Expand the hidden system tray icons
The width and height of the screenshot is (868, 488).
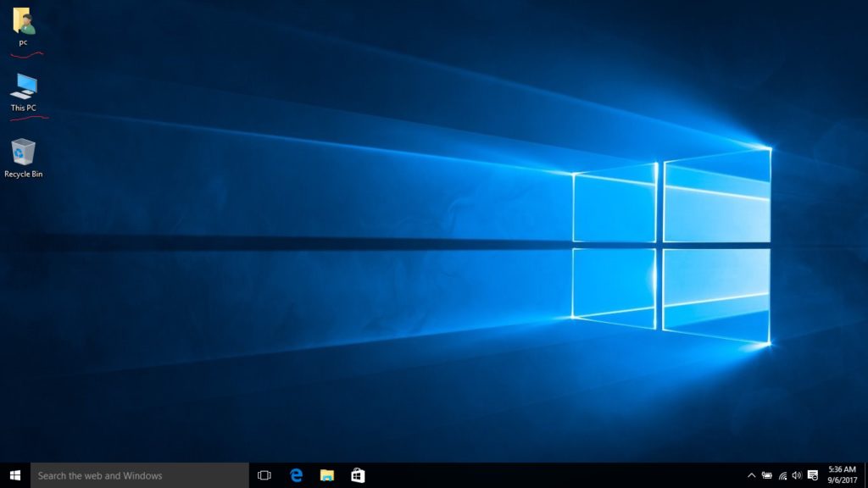(x=751, y=475)
